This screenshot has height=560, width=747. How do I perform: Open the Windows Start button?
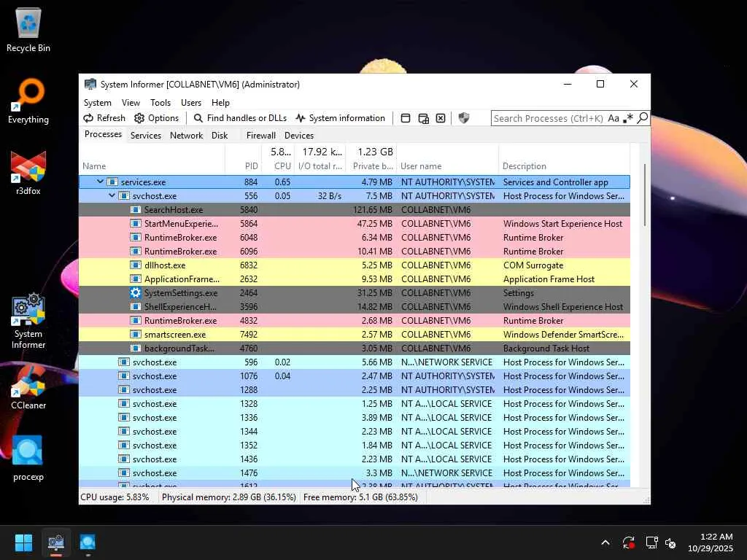point(23,542)
